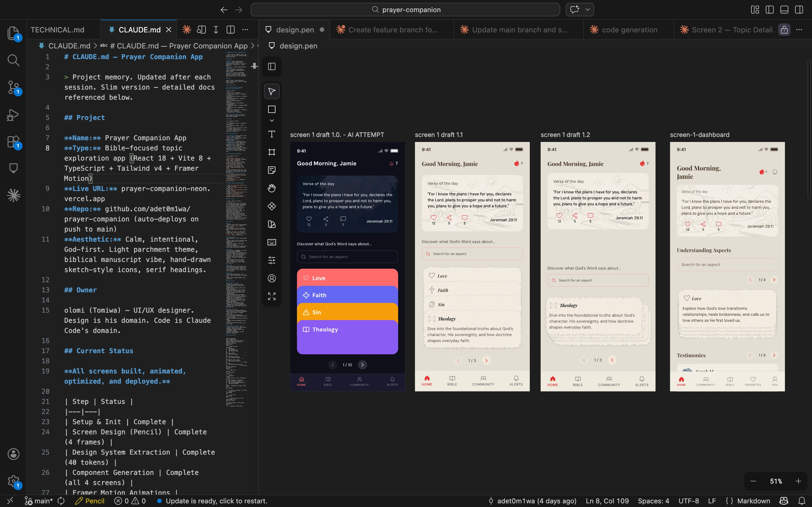Zoom in with the plus button

[x=798, y=481]
